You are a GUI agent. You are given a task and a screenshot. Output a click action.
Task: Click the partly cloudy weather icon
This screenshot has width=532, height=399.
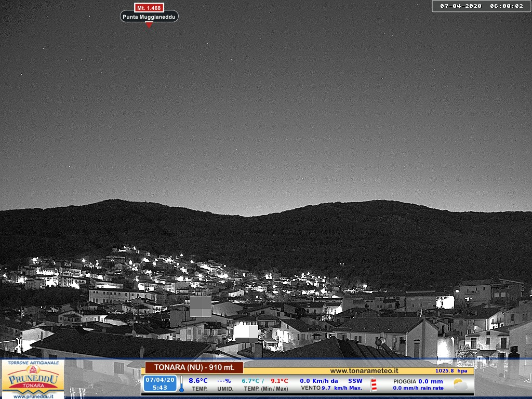(460, 384)
